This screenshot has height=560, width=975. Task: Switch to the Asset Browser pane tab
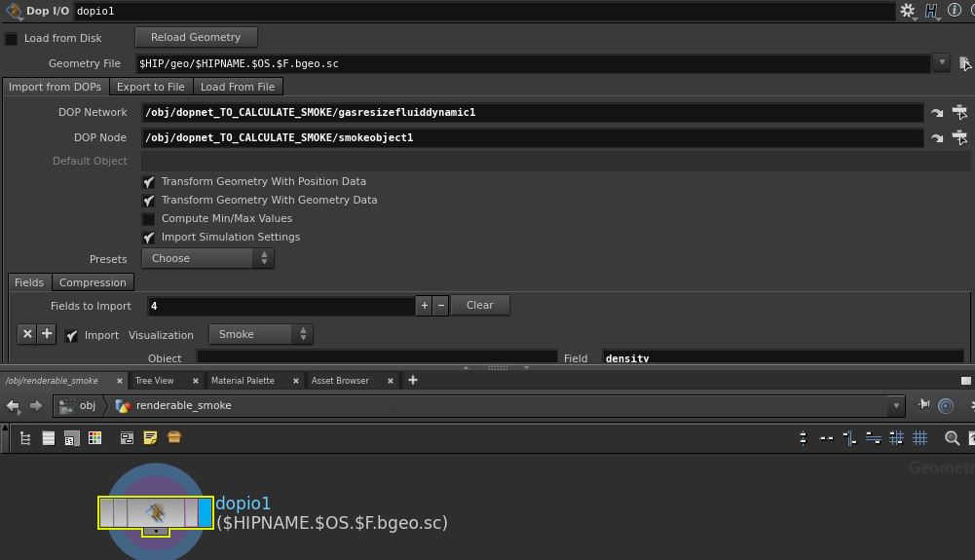[x=340, y=381]
